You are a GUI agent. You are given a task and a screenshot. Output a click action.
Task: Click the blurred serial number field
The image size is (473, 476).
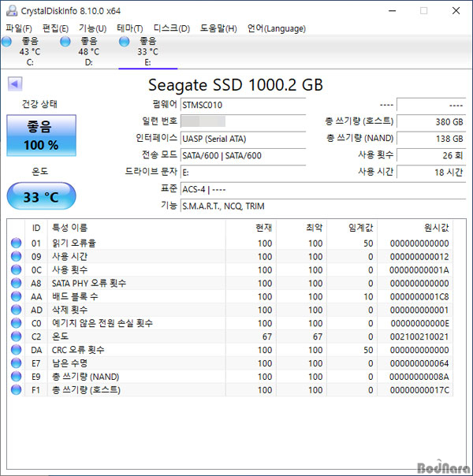coord(243,121)
